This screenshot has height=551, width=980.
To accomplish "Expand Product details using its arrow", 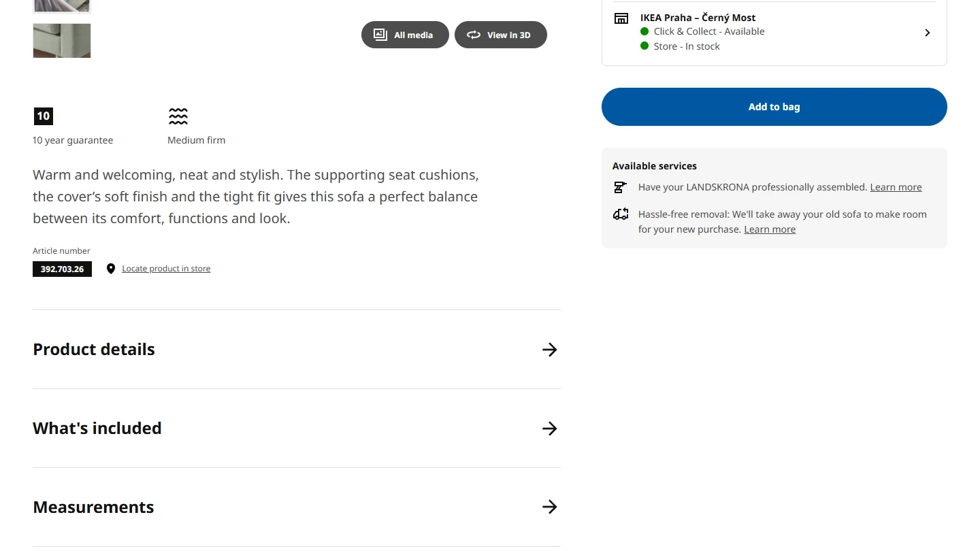I will coord(549,350).
